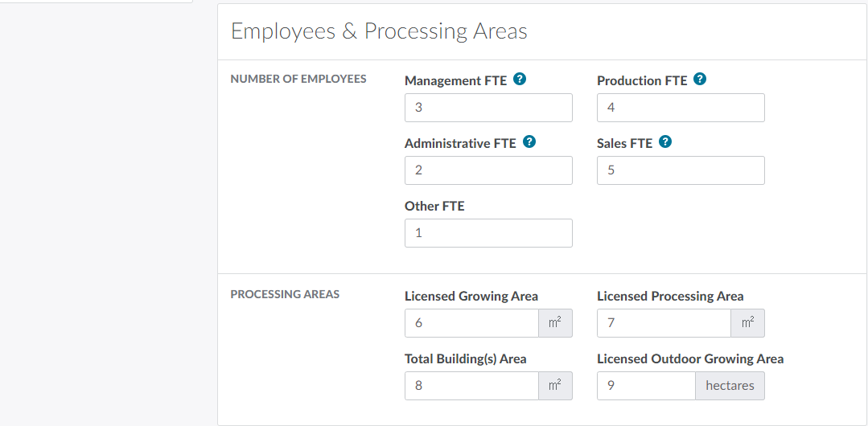Focus the Management FTE input field
868x426 pixels.
pyautogui.click(x=488, y=108)
